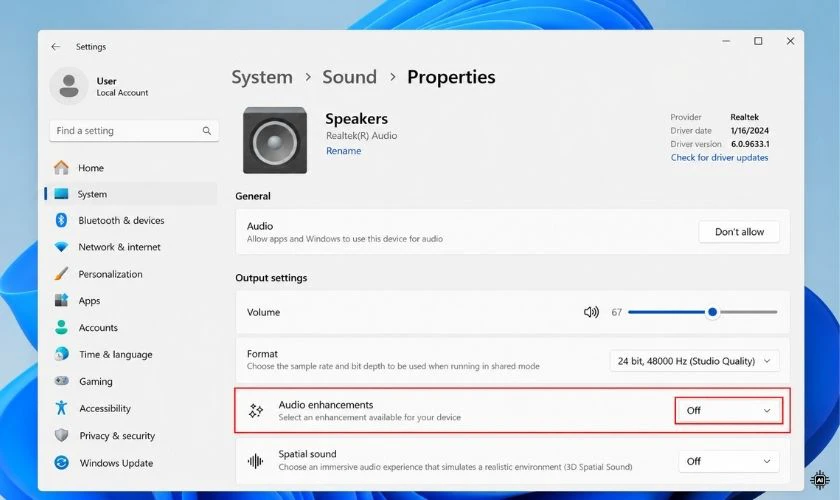Screen dimensions: 840x500
Task: Click the Bluetooth icon in sidebar
Action: tap(61, 220)
